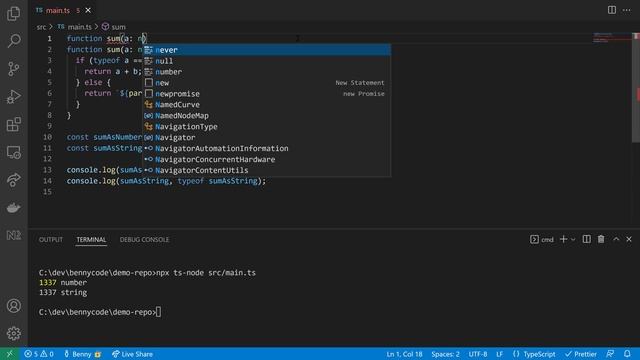Choose the newpromise snippet
Screen dimensions: 640x360
(x=267, y=94)
